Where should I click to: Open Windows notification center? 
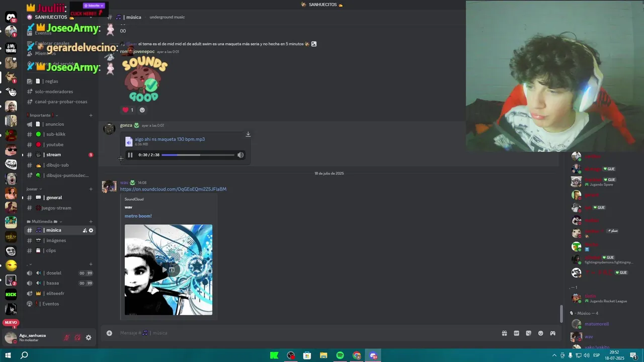pos(633,355)
